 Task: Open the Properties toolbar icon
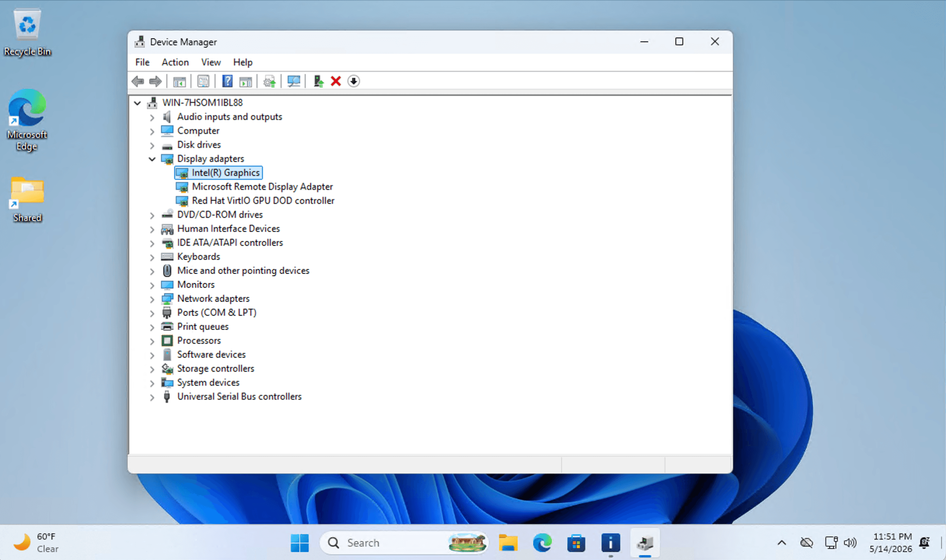(x=203, y=82)
